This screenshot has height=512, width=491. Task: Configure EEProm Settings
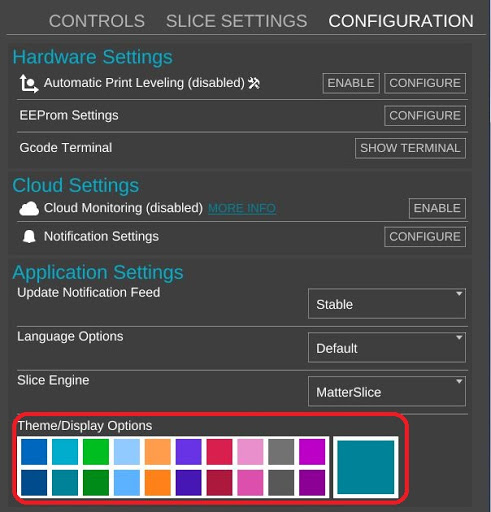pyautogui.click(x=425, y=116)
